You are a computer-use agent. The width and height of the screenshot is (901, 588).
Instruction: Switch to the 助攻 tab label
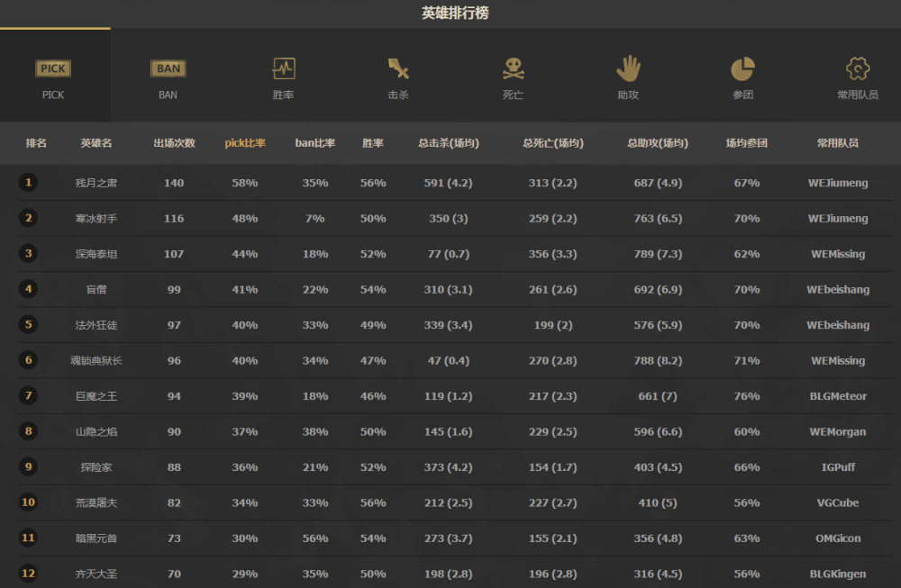click(628, 95)
